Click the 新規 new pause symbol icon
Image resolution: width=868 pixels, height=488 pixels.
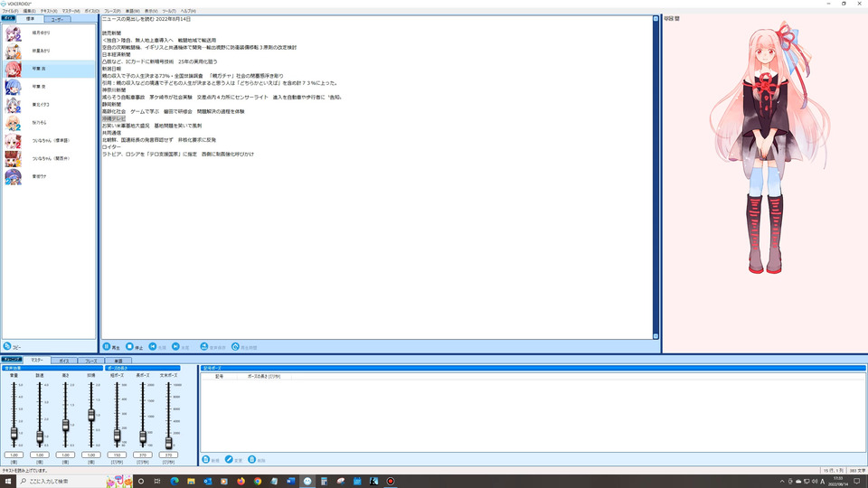206,459
